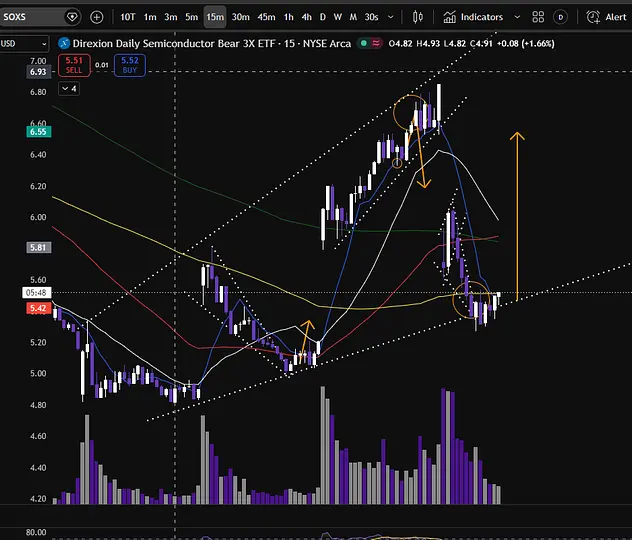Click the 5.52 BUY button

(x=130, y=65)
